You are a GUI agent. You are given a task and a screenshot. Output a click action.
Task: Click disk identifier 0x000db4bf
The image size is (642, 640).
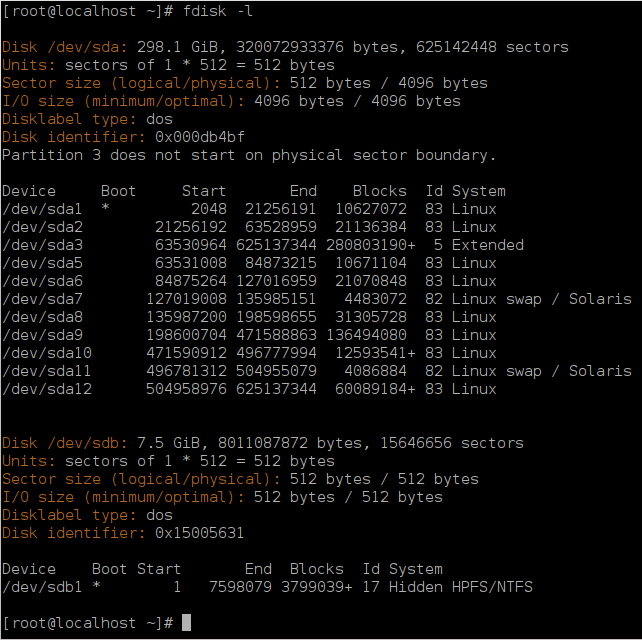click(x=200, y=137)
